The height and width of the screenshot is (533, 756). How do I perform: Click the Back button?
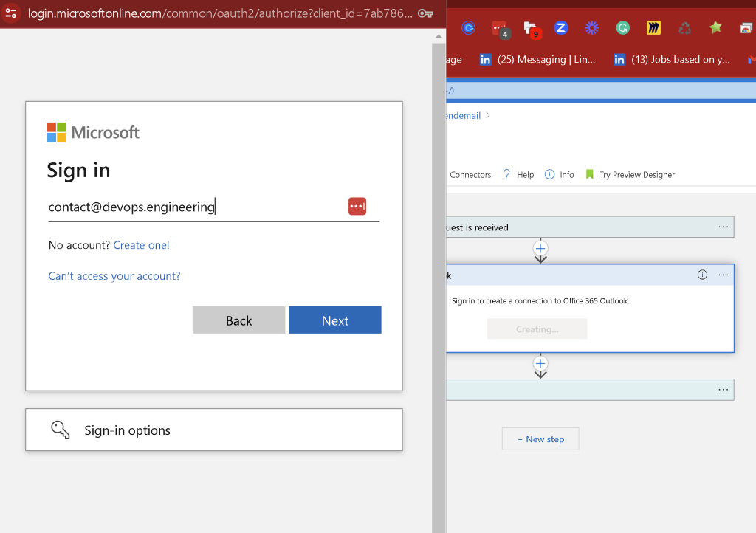coord(238,320)
